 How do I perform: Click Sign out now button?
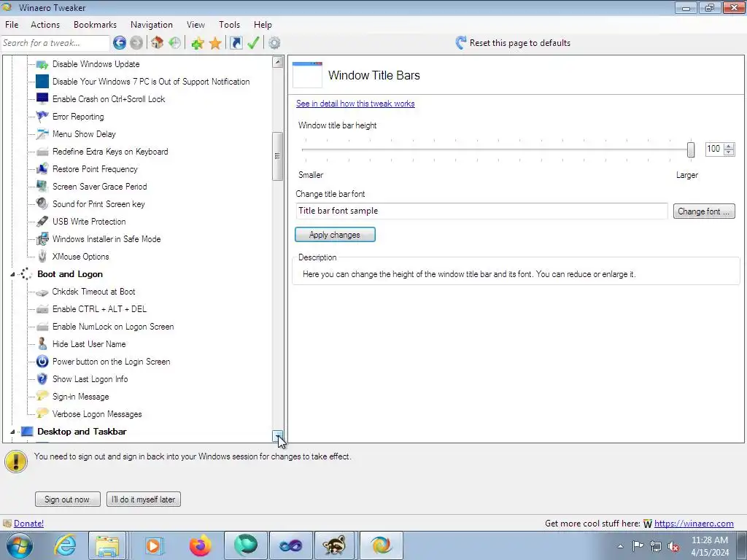pos(68,499)
